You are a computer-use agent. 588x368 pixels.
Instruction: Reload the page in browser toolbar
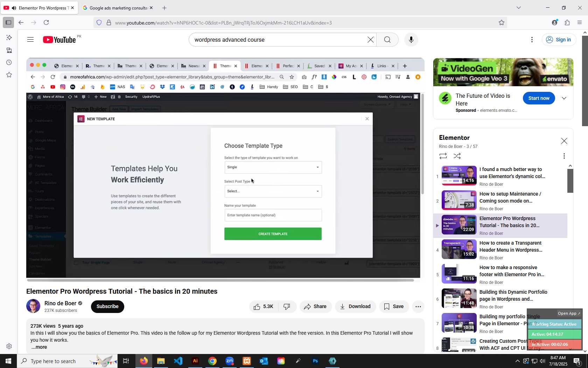pyautogui.click(x=46, y=23)
